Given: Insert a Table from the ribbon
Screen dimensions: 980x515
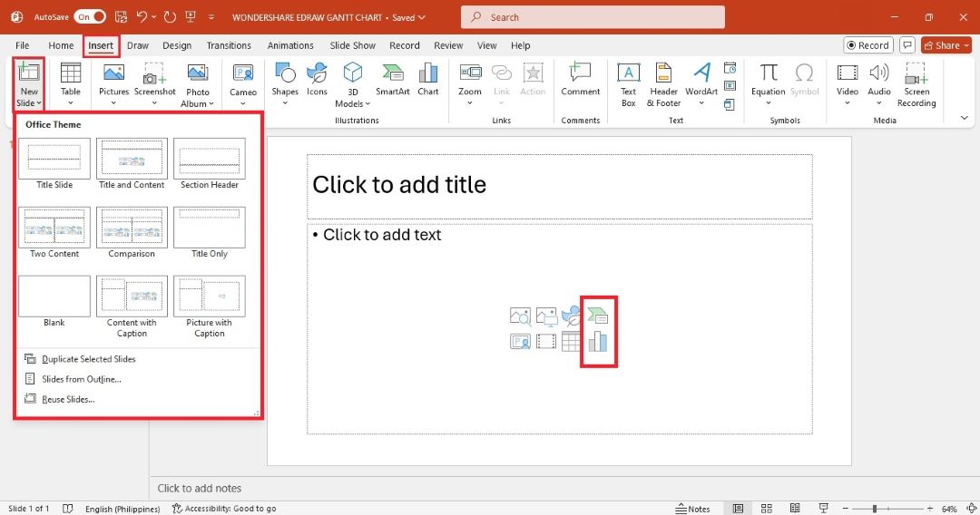Looking at the screenshot, I should (71, 80).
